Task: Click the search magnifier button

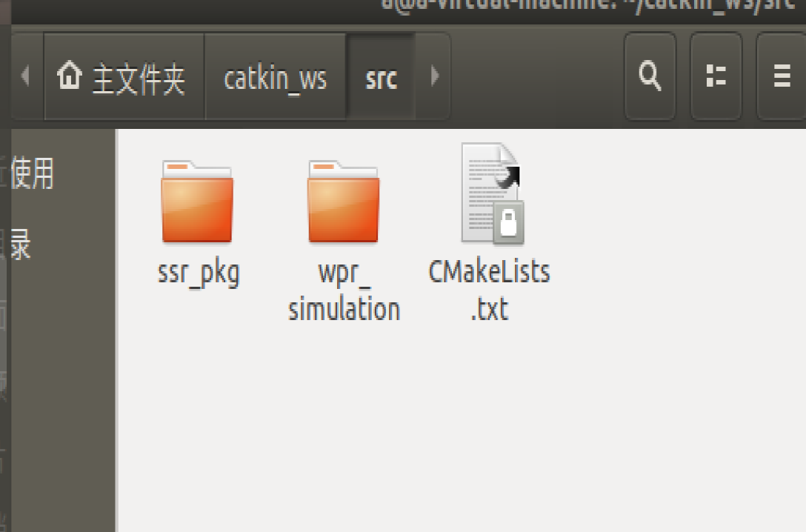Action: 650,76
